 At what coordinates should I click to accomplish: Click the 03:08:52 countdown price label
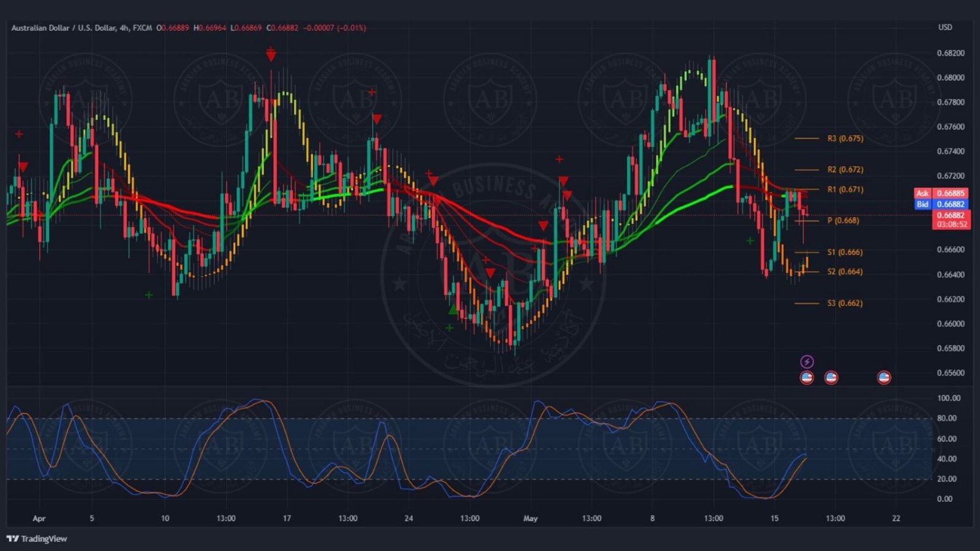[x=951, y=225]
